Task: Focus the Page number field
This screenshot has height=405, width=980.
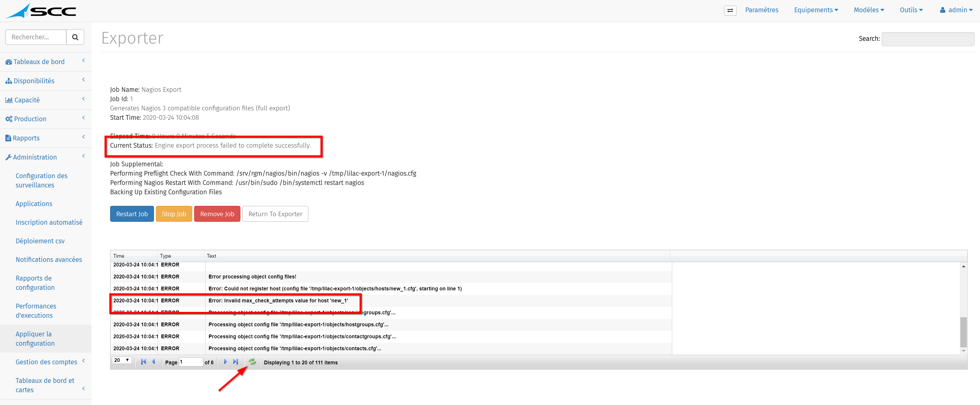Action: tap(191, 362)
